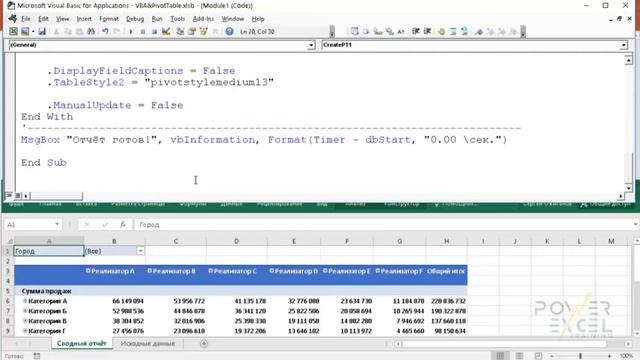Image resolution: width=640 pixels, height=360 pixels.
Task: Comment out the selected code block
Action: pyautogui.click(x=453, y=31)
